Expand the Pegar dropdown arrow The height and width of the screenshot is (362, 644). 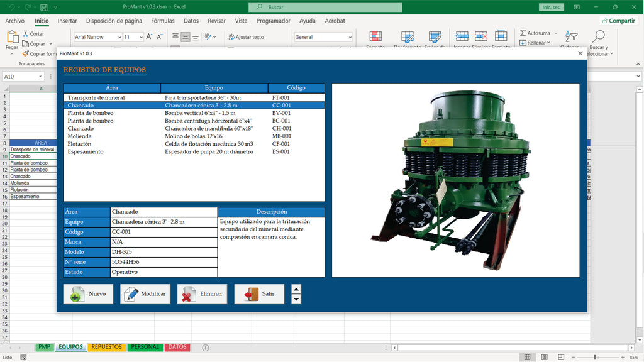pyautogui.click(x=13, y=54)
